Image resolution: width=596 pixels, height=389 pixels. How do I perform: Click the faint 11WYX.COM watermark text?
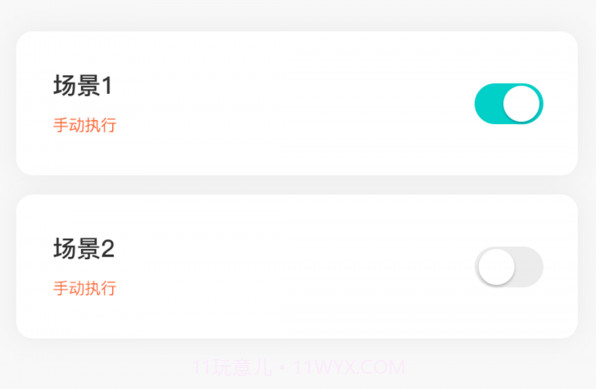click(349, 367)
